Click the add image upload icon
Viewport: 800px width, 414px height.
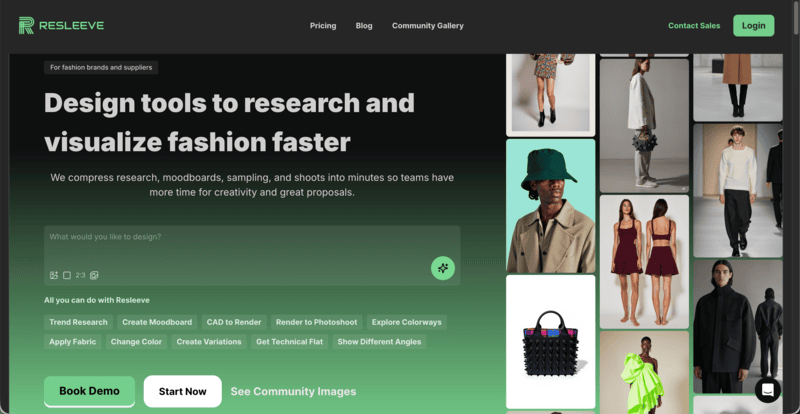point(54,275)
